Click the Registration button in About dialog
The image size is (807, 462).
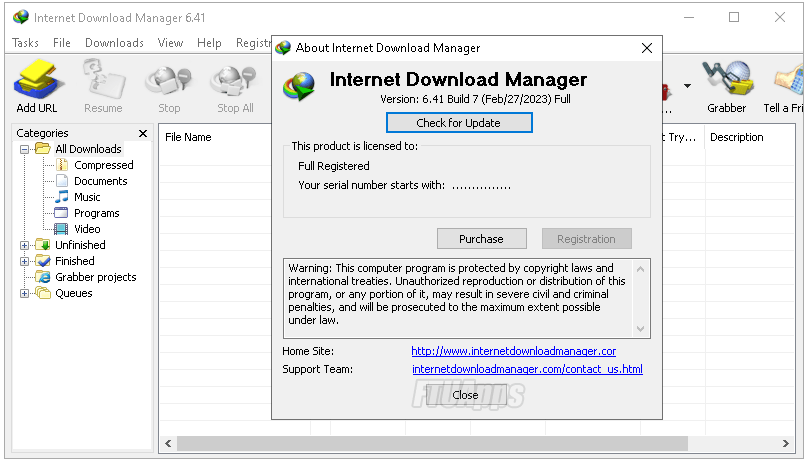coord(586,239)
